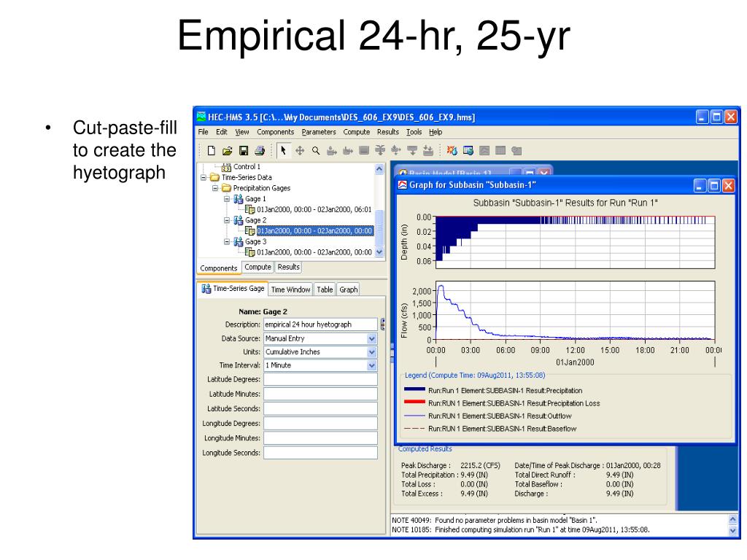Screen dimensions: 747x560
Task: Switch to the Compute tab below the tree
Action: point(258,267)
